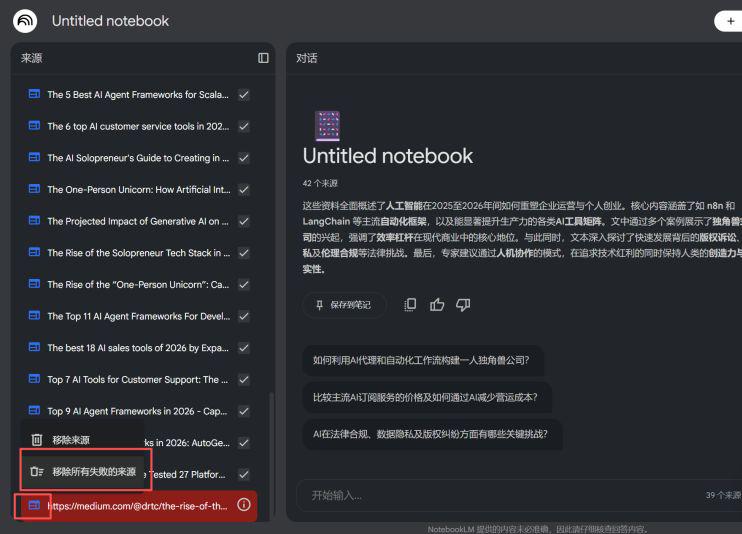Click the info icon on the failed medium.com source

pyautogui.click(x=244, y=505)
